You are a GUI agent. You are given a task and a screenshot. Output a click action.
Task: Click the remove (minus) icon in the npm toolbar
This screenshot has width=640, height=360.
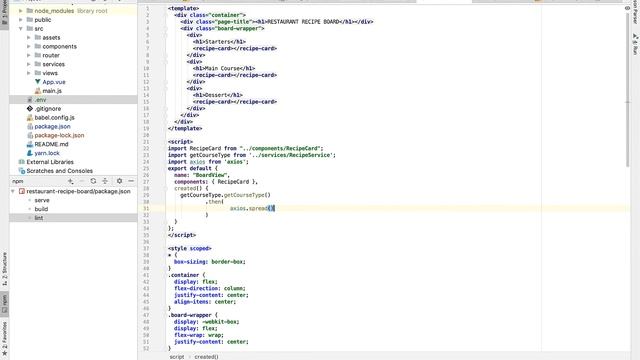(82, 181)
